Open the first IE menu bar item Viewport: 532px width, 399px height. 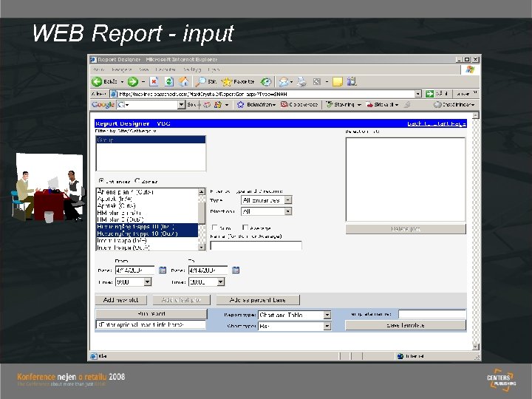point(99,69)
